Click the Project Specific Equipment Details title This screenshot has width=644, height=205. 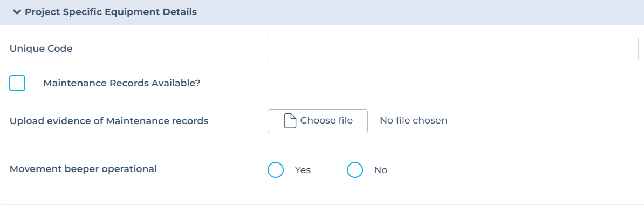[x=111, y=12]
